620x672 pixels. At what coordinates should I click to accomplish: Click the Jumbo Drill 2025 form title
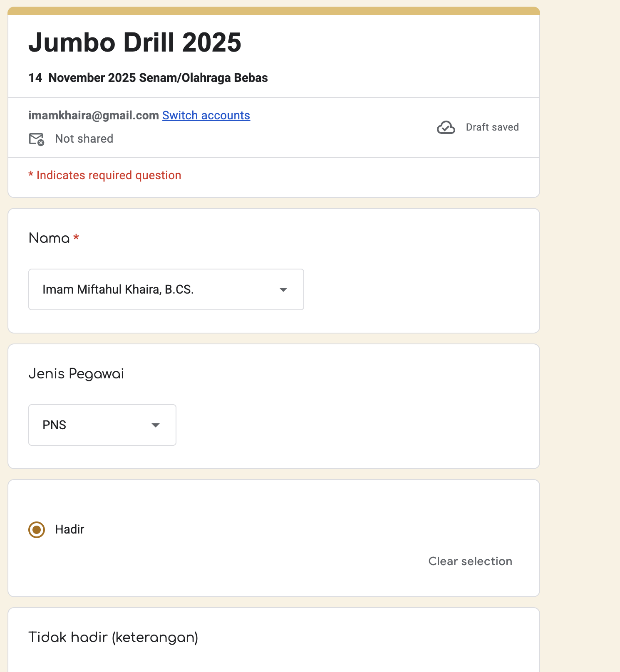pyautogui.click(x=134, y=42)
